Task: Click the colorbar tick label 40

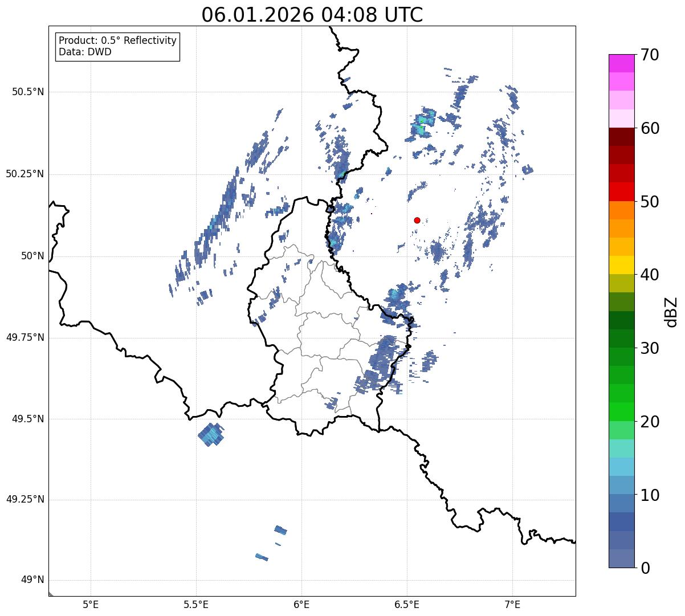Action: click(x=650, y=275)
